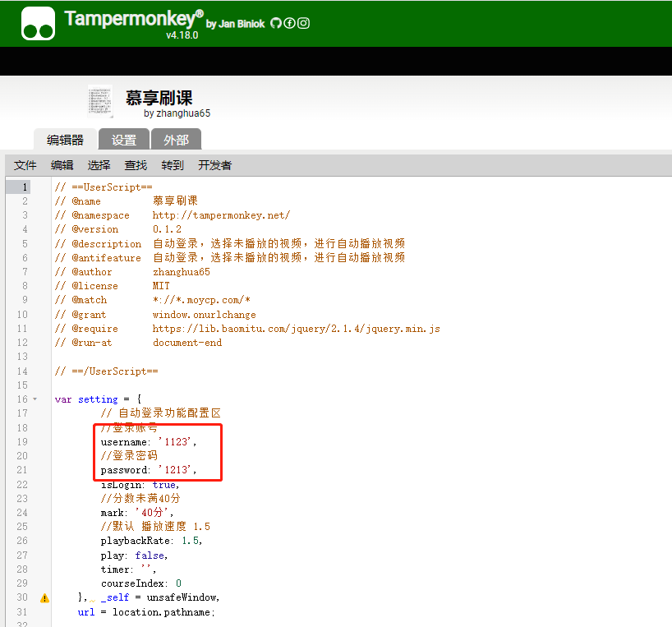The image size is (672, 627).
Task: Open the Facebook icon link
Action: point(290,23)
